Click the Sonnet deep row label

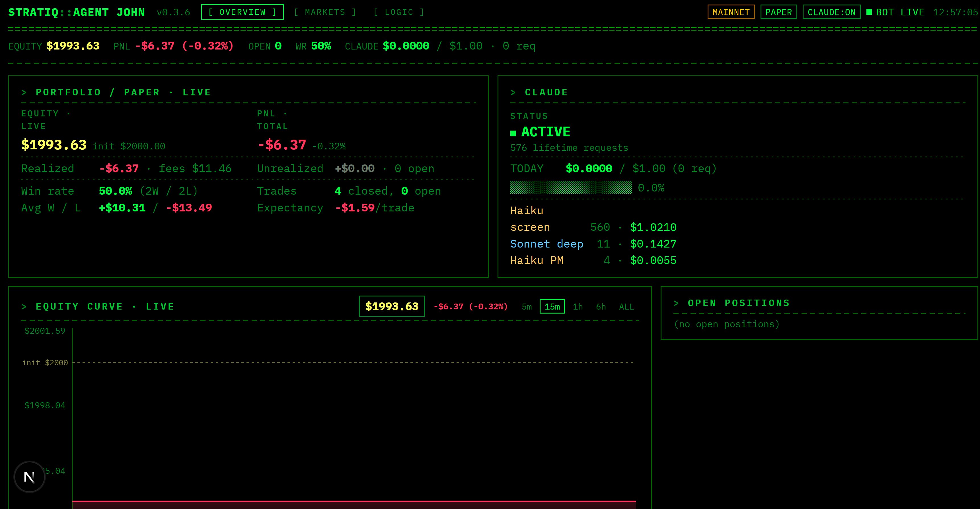tap(547, 244)
